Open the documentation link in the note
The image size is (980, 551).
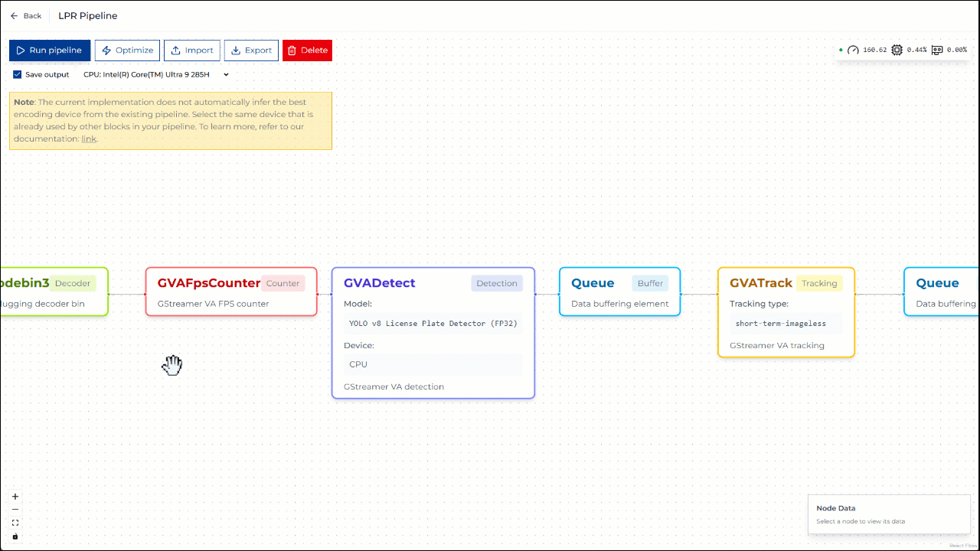tap(89, 139)
